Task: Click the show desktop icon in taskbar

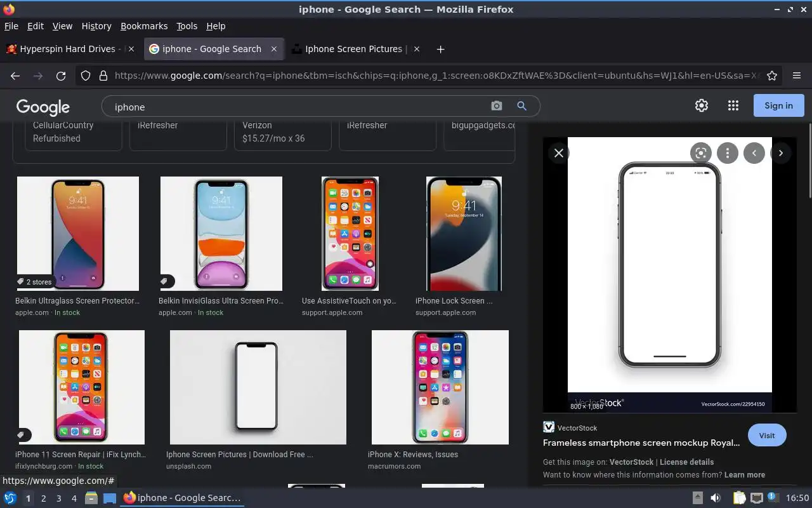Action: 110,498
